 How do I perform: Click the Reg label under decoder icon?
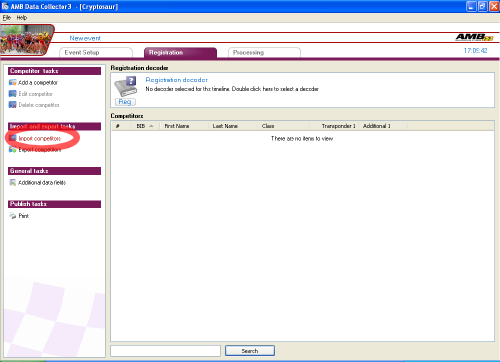(125, 102)
